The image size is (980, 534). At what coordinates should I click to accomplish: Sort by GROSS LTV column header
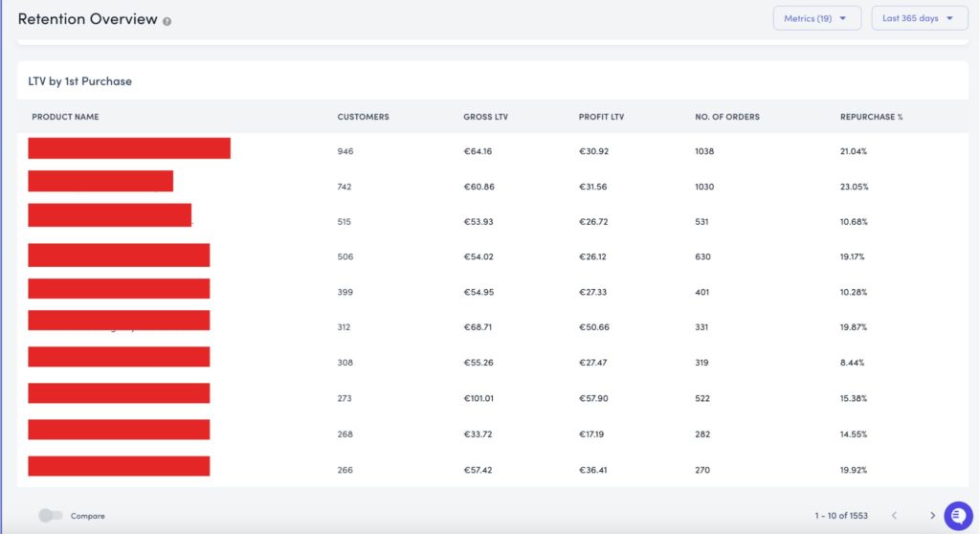(x=485, y=117)
